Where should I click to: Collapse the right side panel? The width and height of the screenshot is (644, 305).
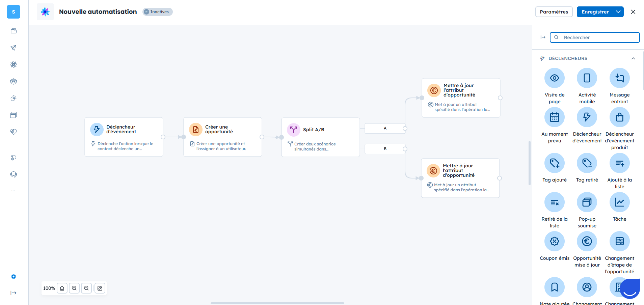543,37
